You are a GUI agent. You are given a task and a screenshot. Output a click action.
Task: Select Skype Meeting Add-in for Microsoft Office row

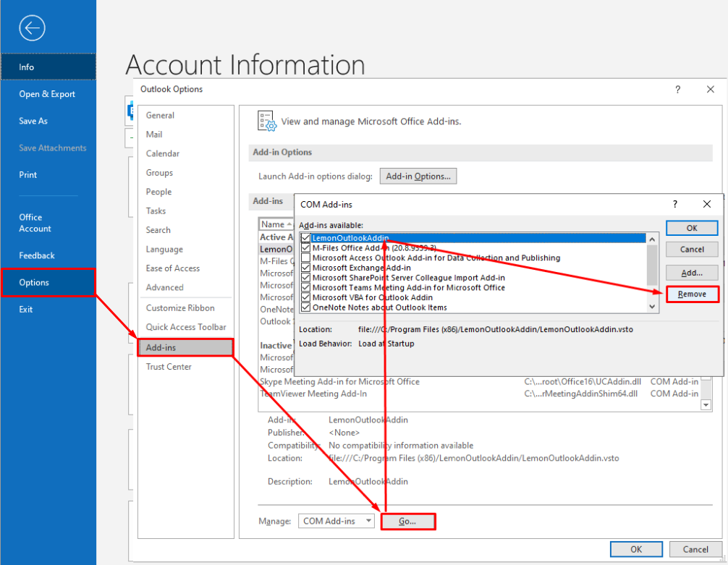coord(479,382)
